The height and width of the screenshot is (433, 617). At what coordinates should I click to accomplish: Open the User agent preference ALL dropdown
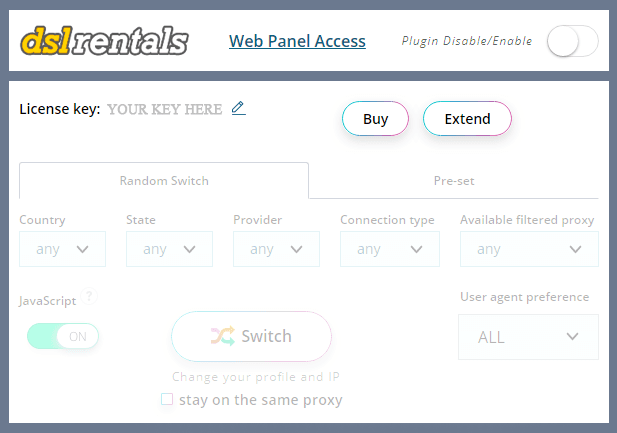528,337
